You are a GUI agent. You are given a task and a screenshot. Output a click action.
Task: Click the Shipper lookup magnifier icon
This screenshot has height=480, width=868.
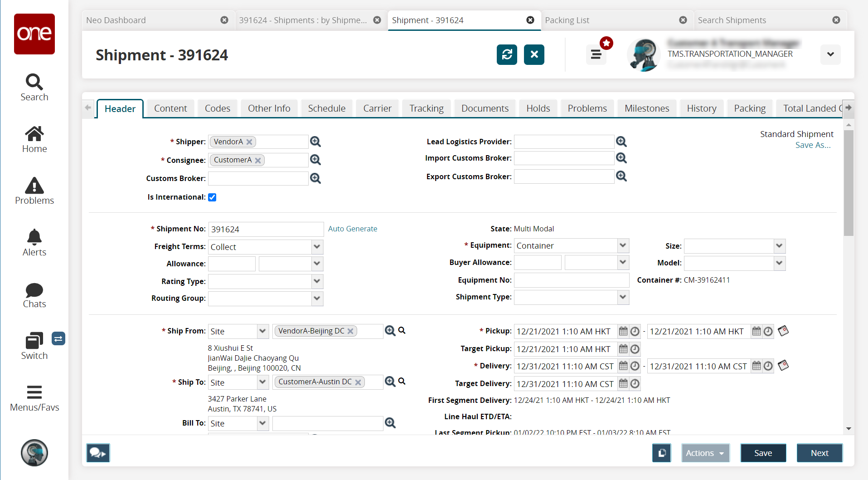(x=315, y=142)
